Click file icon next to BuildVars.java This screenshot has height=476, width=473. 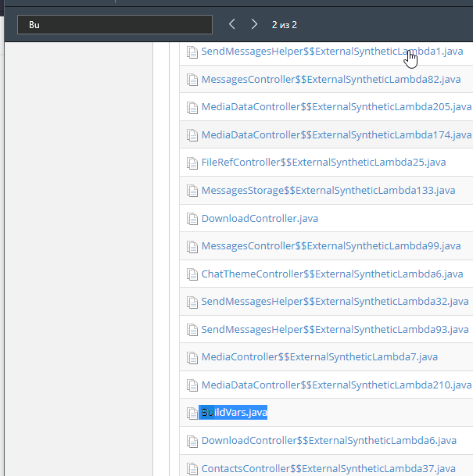[x=192, y=413]
